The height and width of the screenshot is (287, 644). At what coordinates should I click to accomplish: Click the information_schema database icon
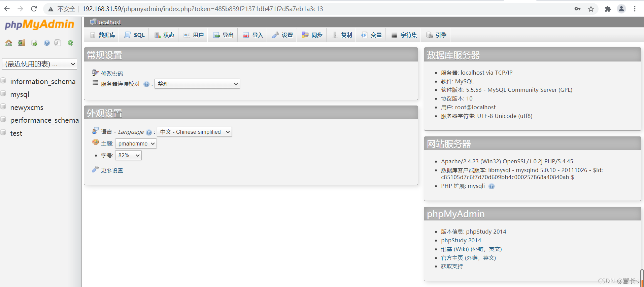3,81
